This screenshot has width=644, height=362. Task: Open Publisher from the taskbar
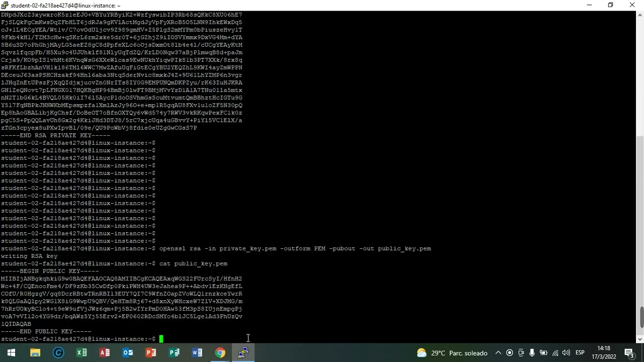[x=174, y=353]
